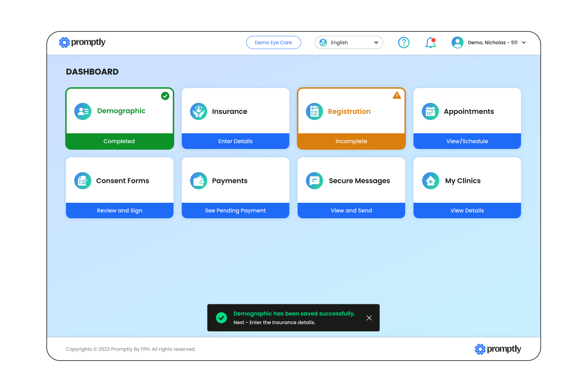Click View/Schedule under Appointments
The width and height of the screenshot is (588, 392).
tap(467, 141)
